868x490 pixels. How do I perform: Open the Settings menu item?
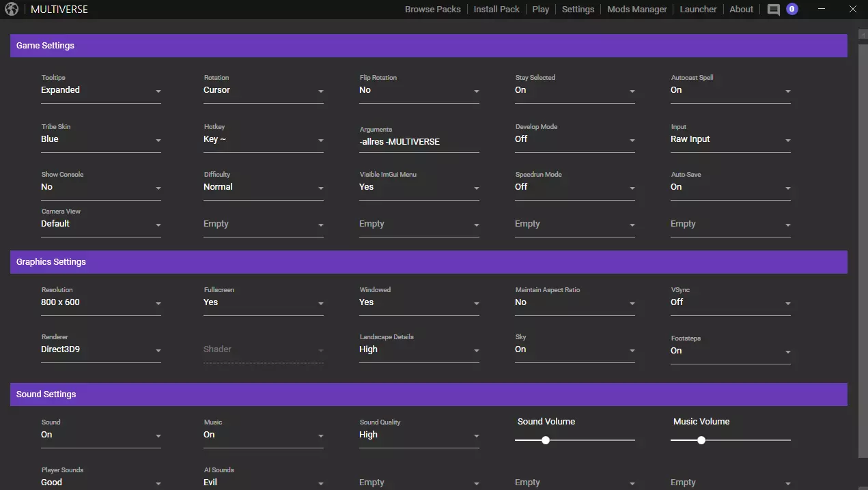pyautogui.click(x=578, y=10)
